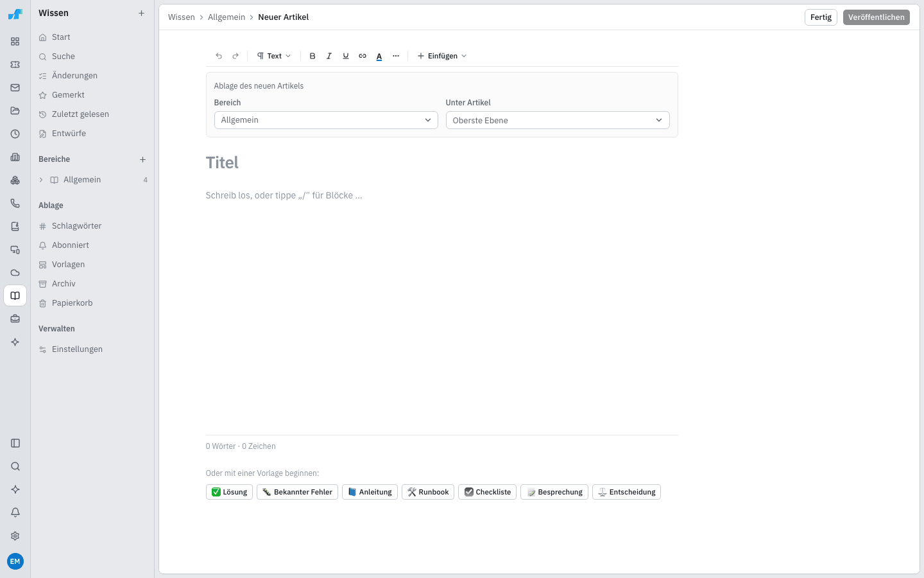Click the search magnifier icon in left rail
Image resolution: width=924 pixels, height=578 pixels.
click(15, 466)
